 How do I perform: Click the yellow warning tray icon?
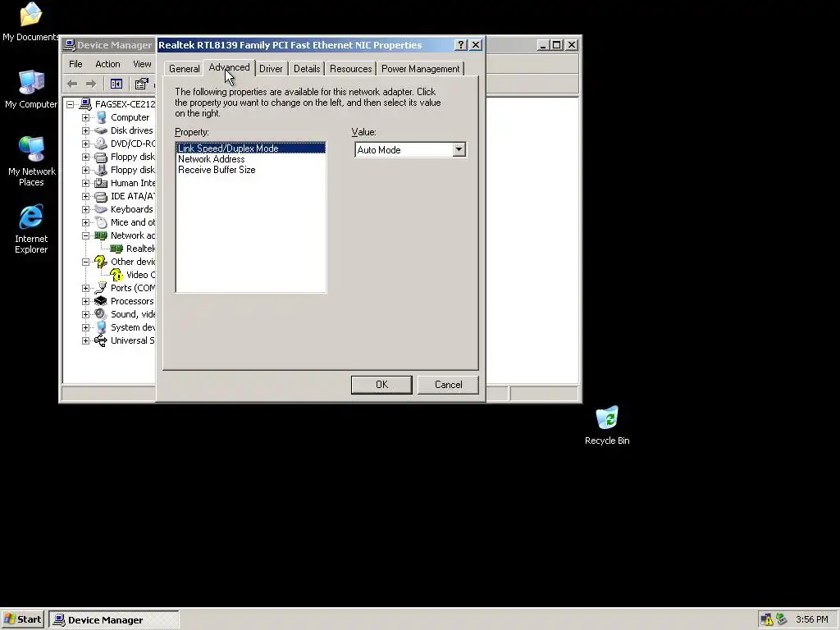point(767,620)
